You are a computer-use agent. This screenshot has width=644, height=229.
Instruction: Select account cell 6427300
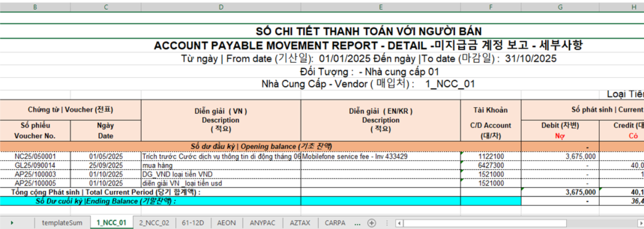(x=490, y=166)
